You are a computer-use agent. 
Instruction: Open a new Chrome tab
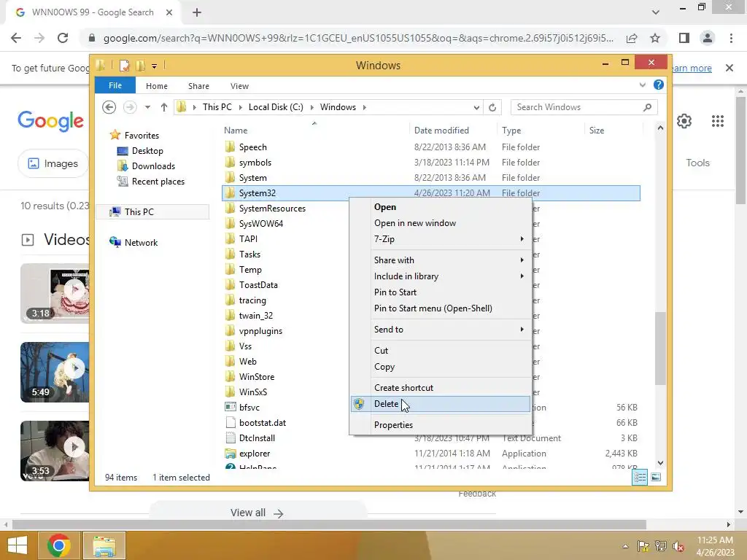coord(197,12)
